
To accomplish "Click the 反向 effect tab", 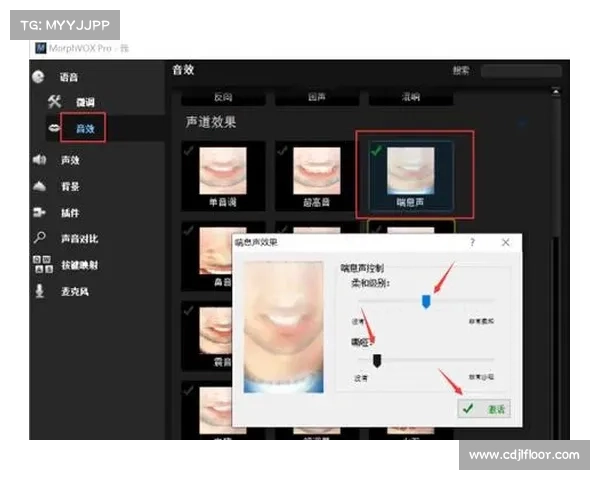I will click(x=224, y=98).
